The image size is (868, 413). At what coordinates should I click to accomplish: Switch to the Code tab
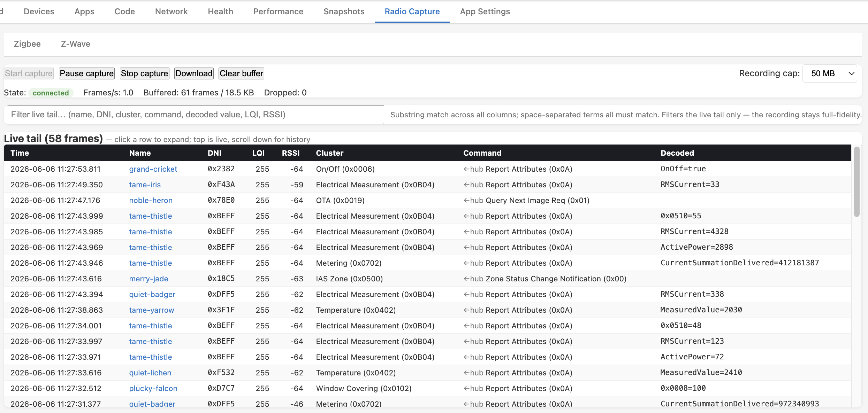click(124, 11)
